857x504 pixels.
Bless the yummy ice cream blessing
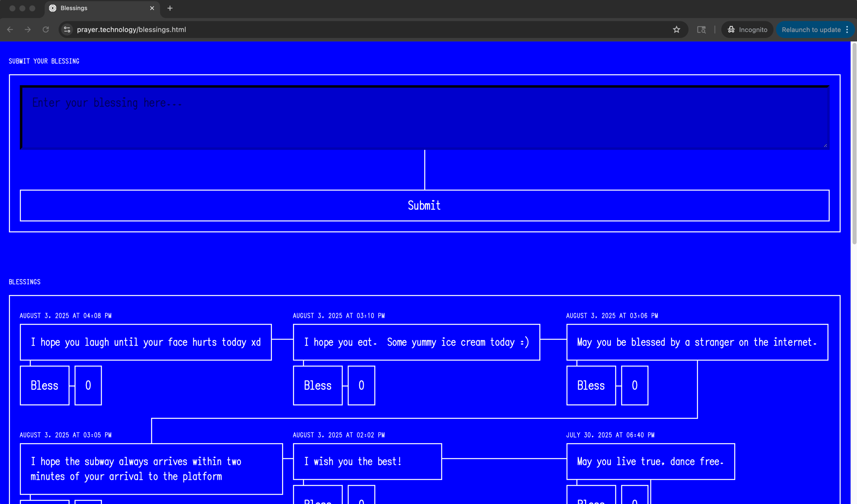318,385
